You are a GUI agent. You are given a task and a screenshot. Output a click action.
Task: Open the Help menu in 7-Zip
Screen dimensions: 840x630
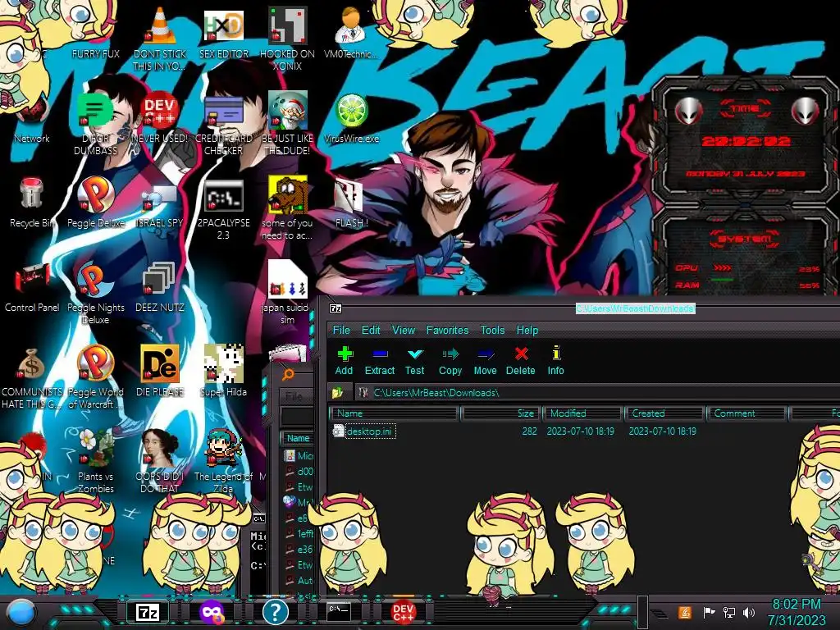tap(527, 330)
